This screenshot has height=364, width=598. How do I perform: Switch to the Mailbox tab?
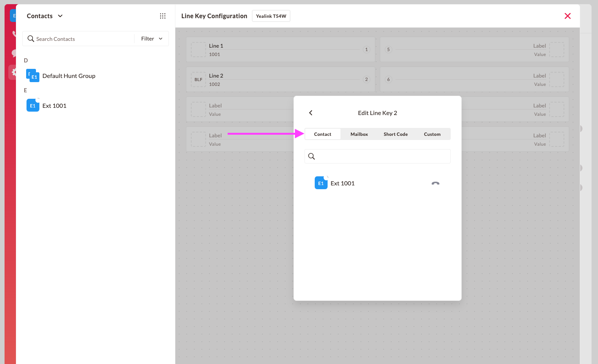click(x=359, y=134)
